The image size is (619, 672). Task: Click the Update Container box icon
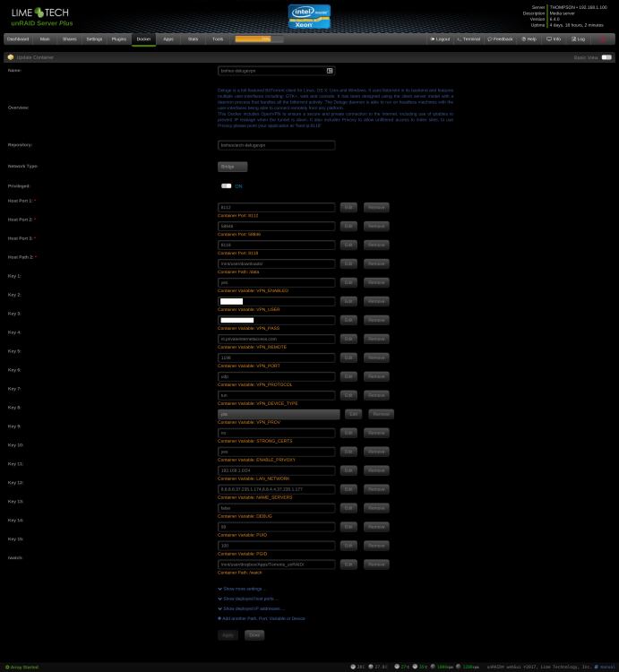tap(11, 57)
